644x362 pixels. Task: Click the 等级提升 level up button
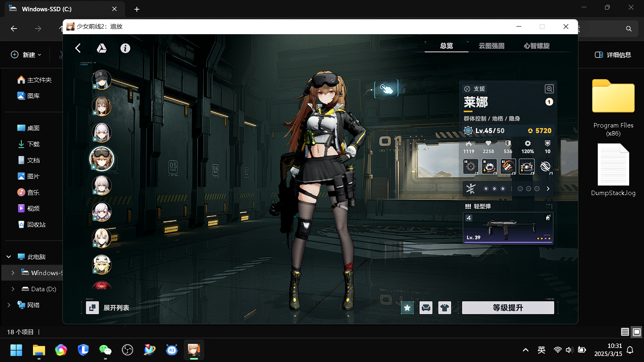(x=508, y=308)
